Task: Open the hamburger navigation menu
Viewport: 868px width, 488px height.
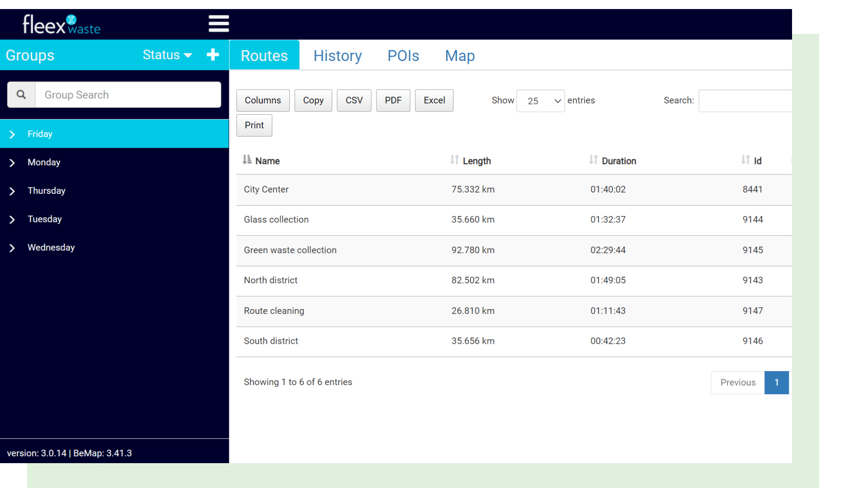Action: 219,23
